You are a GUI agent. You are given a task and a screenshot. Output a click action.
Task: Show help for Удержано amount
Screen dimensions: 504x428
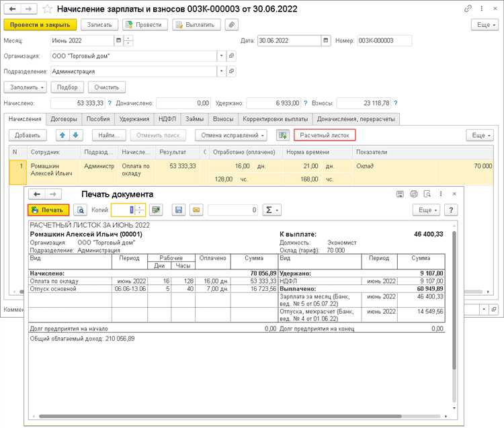click(x=305, y=103)
